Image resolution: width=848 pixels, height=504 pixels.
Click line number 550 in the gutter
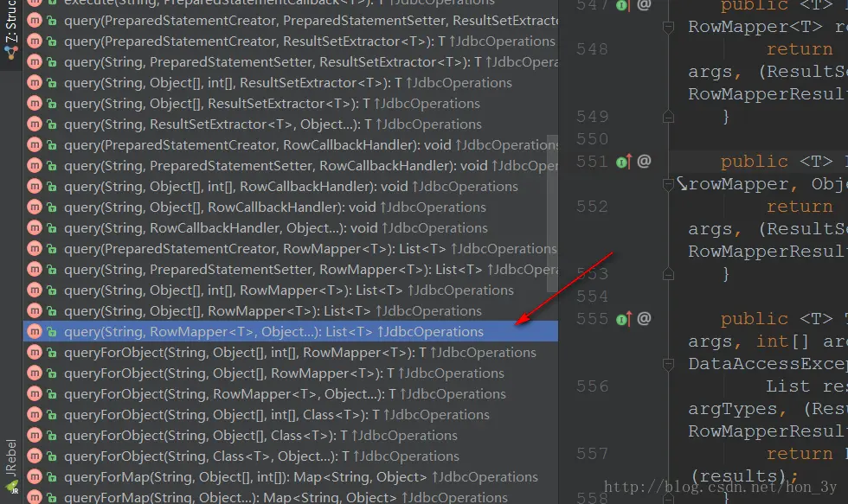(x=592, y=139)
